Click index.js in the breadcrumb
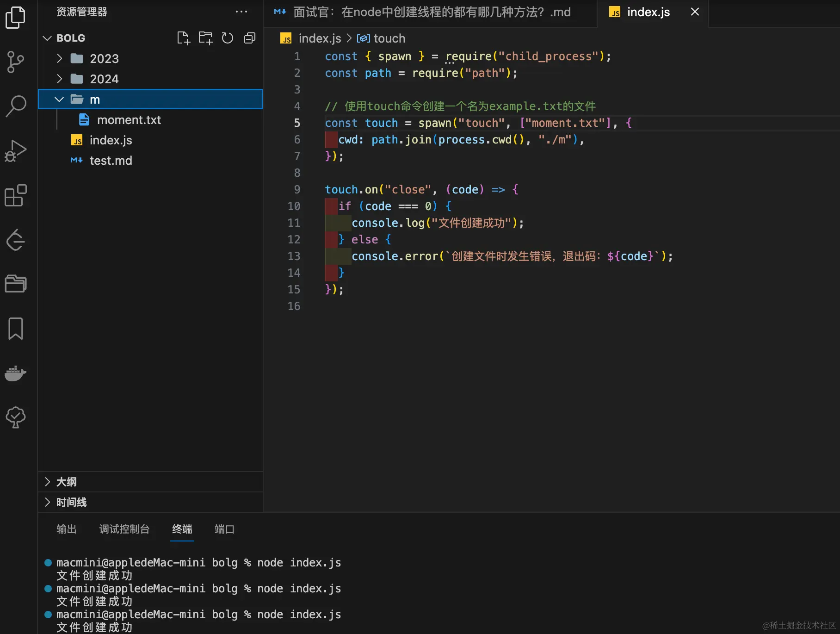This screenshot has width=840, height=634. pos(320,38)
